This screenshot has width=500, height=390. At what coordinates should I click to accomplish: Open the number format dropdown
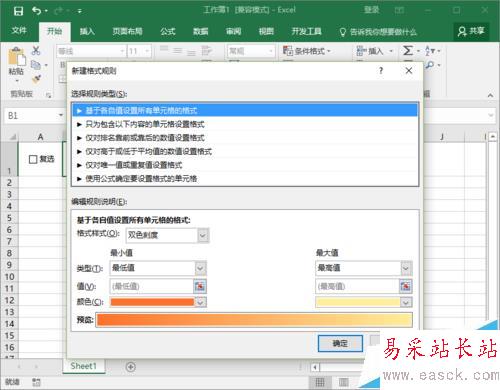point(270,51)
